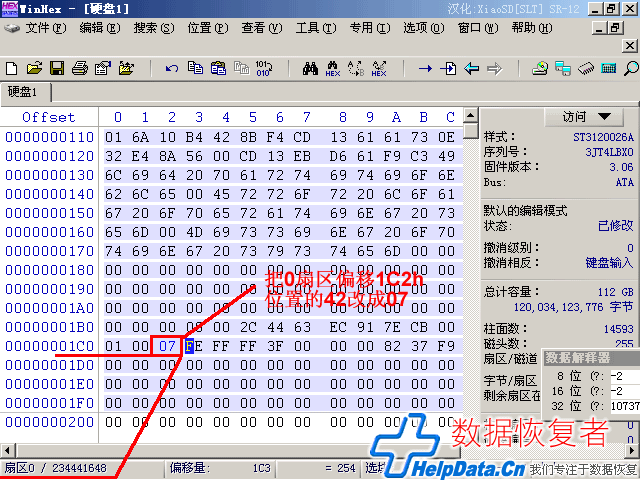This screenshot has width=640, height=480.
Task: Select byte 3F in row 00000001C0
Action: pos(275,346)
